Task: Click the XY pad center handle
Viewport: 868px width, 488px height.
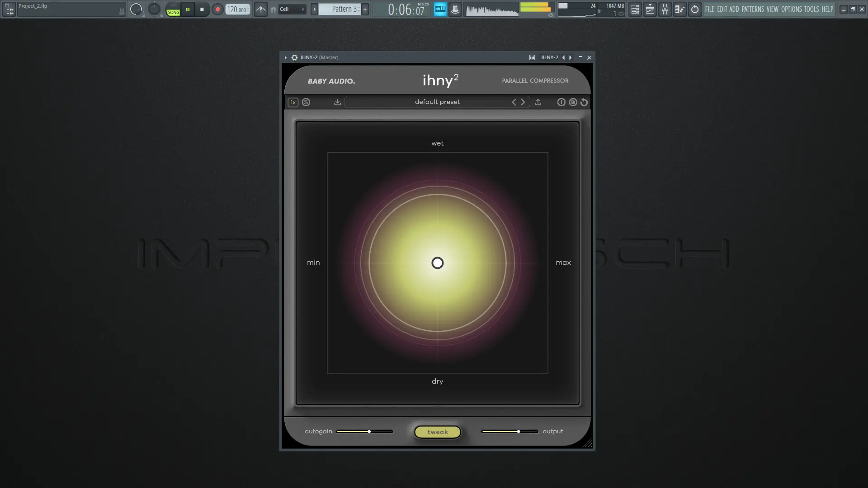Action: 437,263
